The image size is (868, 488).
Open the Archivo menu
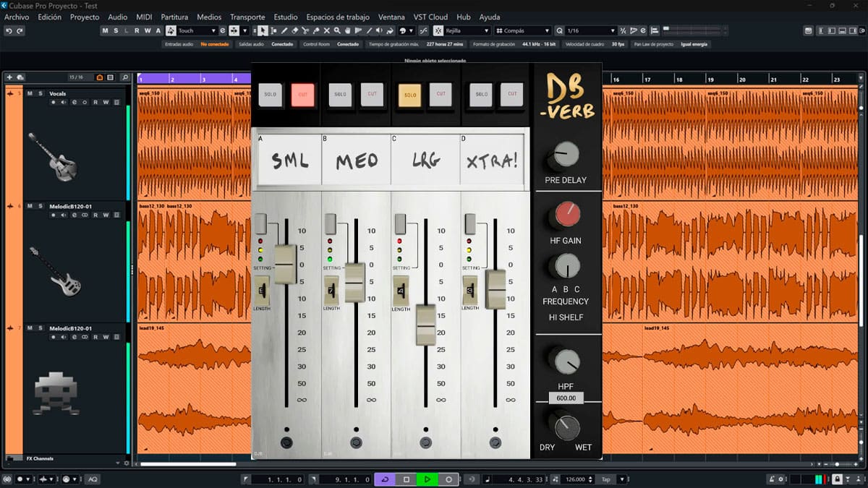click(17, 17)
